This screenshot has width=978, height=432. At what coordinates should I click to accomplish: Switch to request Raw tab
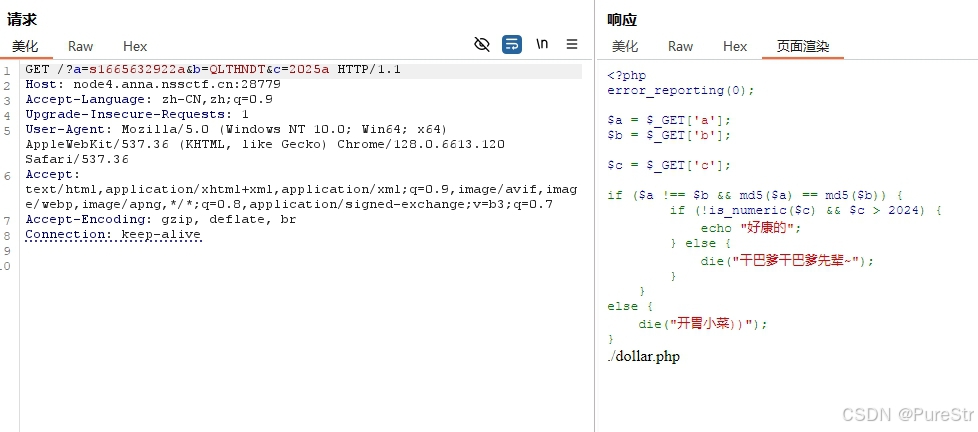(80, 46)
